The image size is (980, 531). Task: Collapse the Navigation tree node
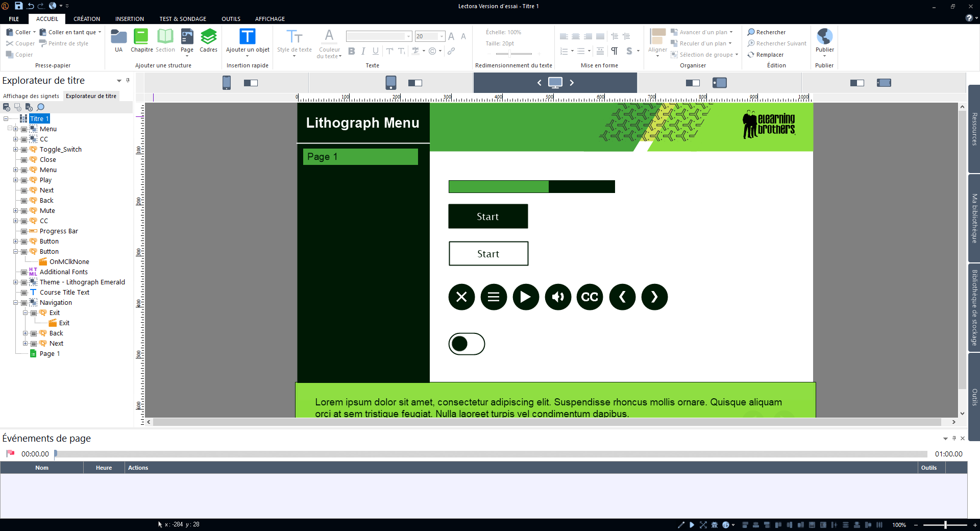pyautogui.click(x=16, y=303)
